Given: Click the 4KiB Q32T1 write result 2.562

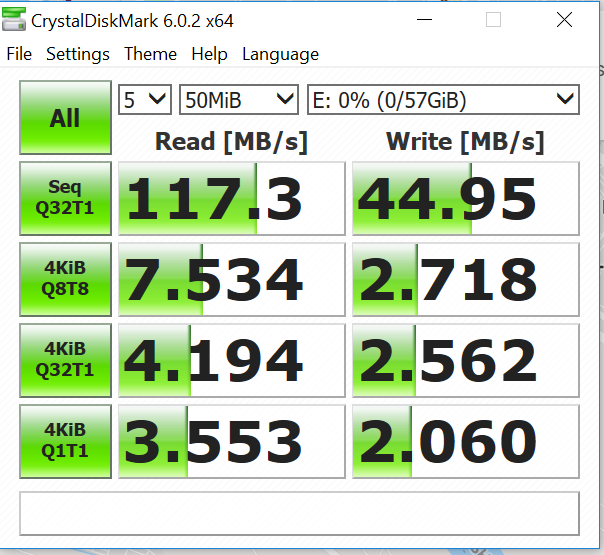Looking at the screenshot, I should [466, 360].
